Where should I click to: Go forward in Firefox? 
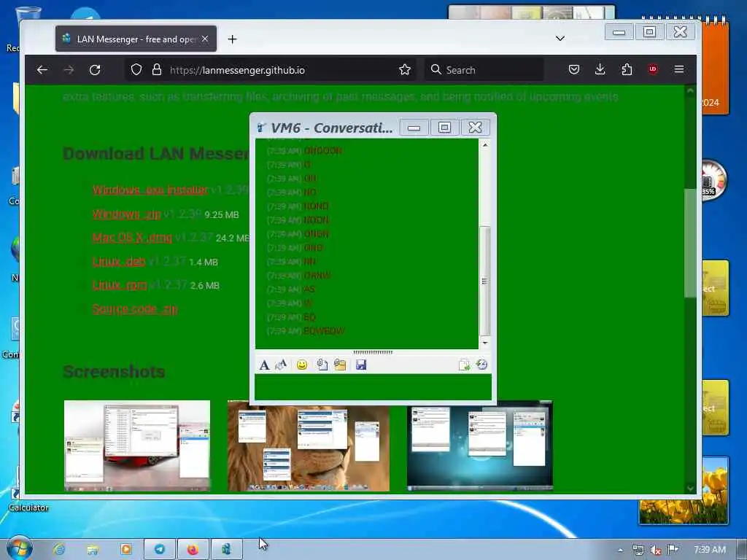tap(69, 70)
